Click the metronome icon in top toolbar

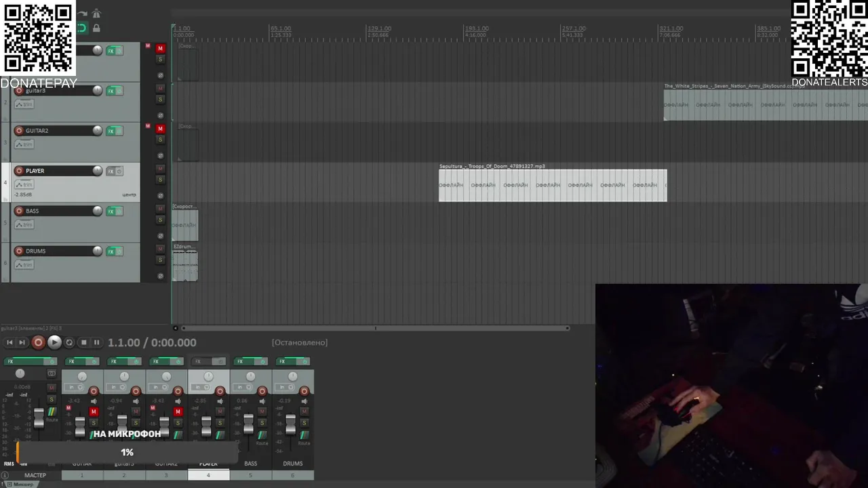tap(96, 14)
